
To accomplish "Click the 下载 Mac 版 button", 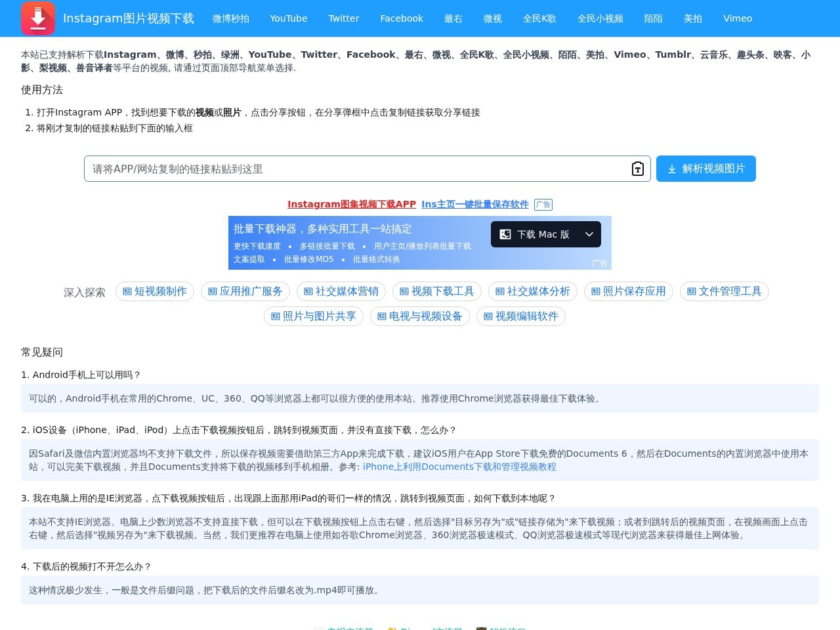I will 546,234.
